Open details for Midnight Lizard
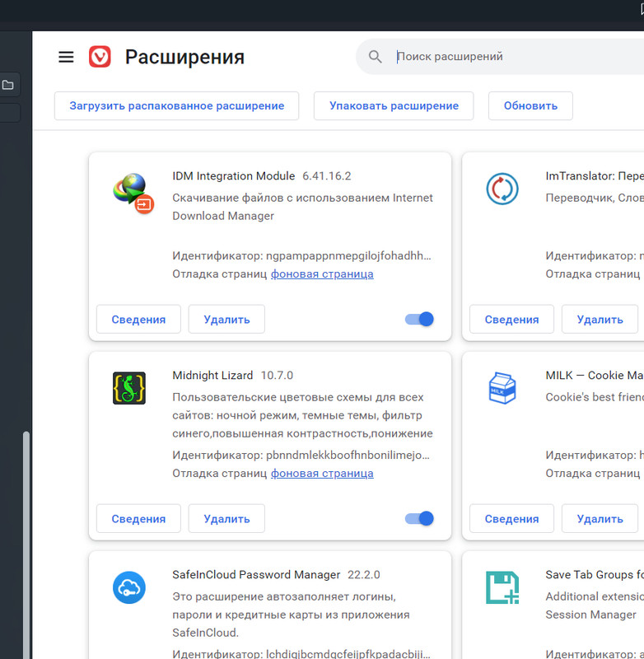The height and width of the screenshot is (659, 644). click(138, 518)
